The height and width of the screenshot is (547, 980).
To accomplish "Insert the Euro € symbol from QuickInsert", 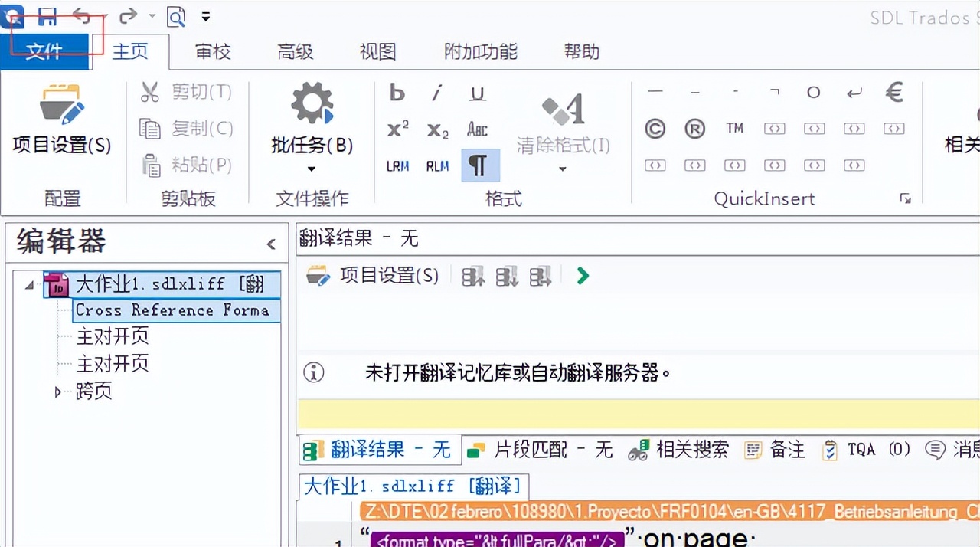I will coord(893,92).
